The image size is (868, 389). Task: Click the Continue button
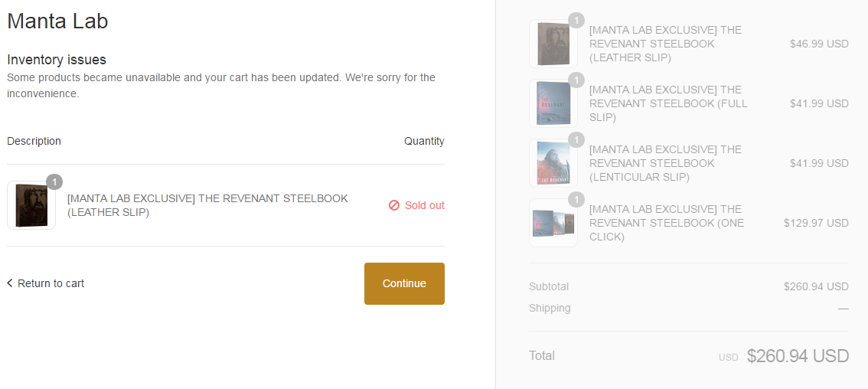tap(404, 283)
